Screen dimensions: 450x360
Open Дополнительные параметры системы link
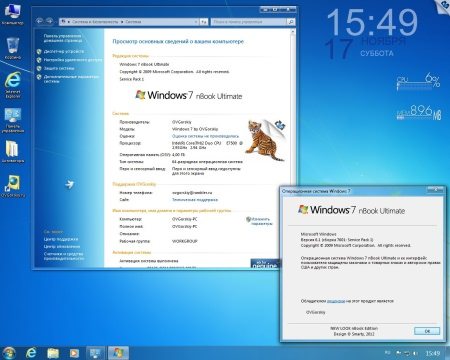[x=72, y=79]
